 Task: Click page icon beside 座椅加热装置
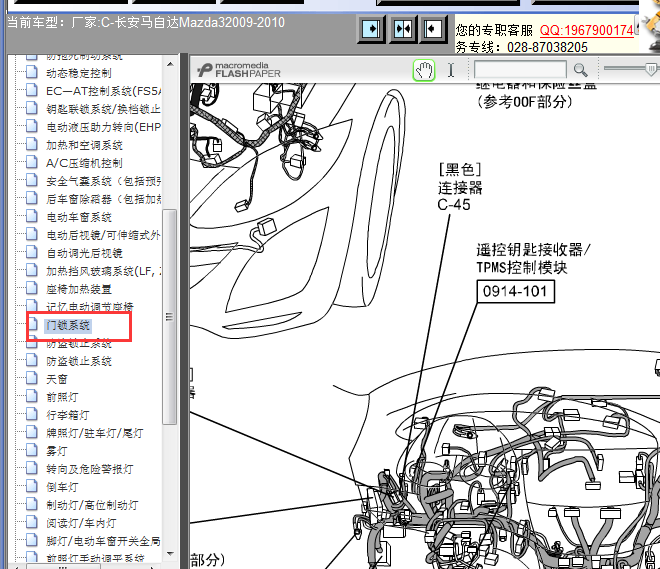[32, 288]
